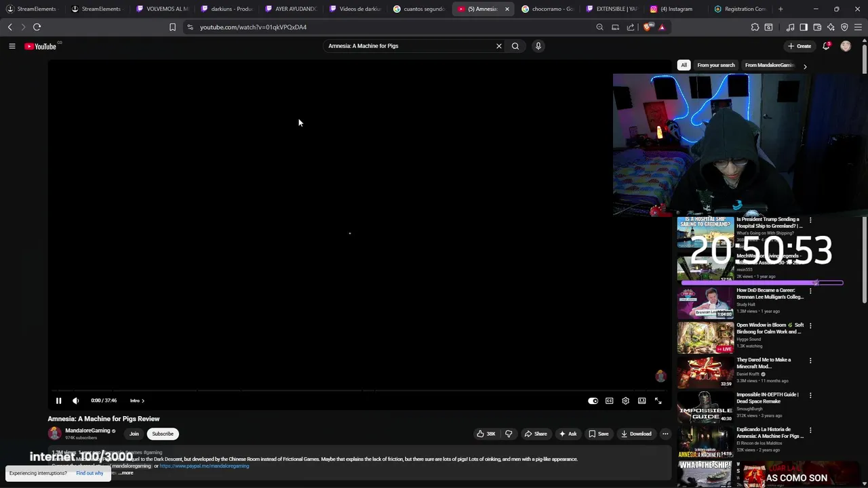
Task: Open Brave Shields lion icon
Action: (647, 27)
